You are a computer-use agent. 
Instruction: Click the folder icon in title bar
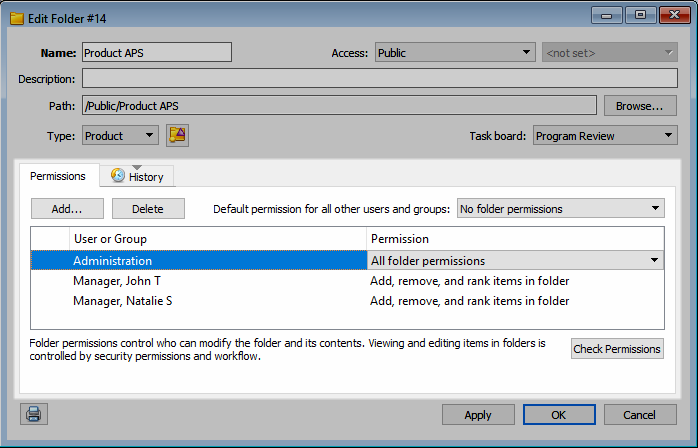[x=17, y=16]
